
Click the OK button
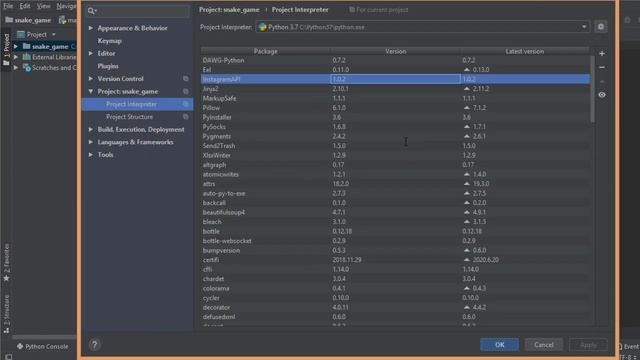[x=499, y=345]
